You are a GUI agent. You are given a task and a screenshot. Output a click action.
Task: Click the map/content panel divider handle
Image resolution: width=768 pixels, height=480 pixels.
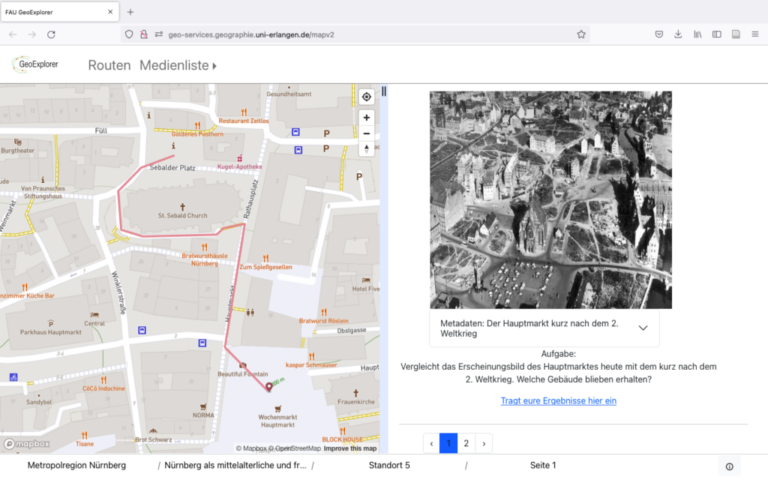(384, 92)
